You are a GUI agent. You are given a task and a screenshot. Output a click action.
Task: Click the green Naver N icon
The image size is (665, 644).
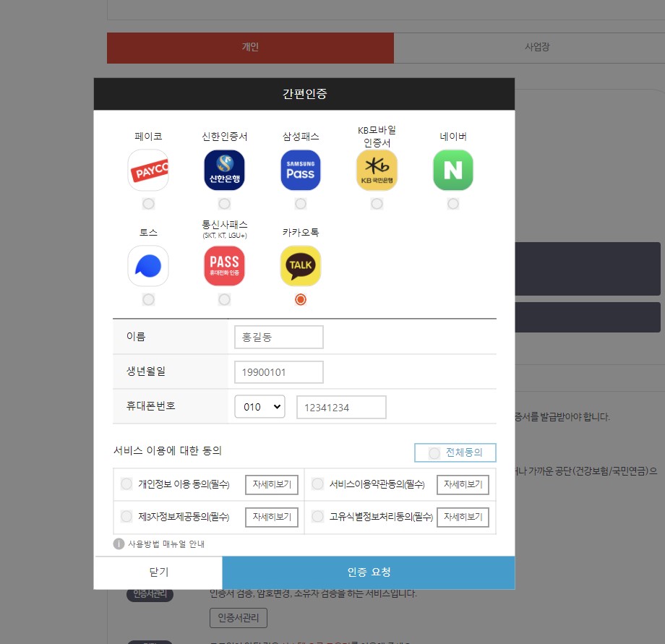[x=453, y=170]
